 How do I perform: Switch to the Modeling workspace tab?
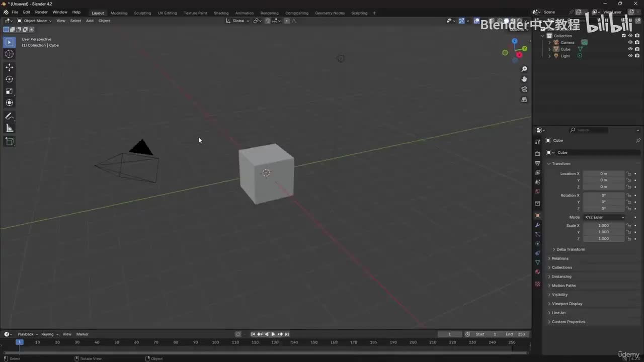[119, 13]
